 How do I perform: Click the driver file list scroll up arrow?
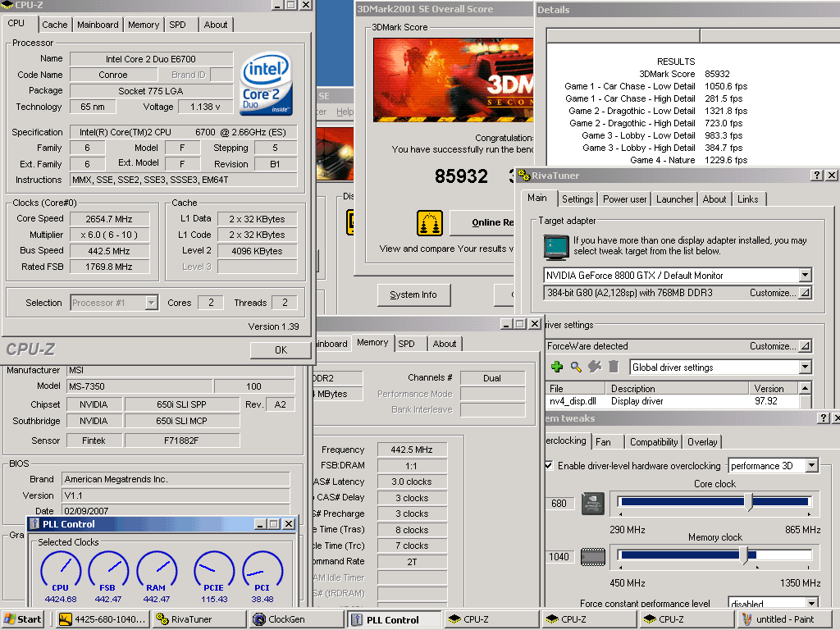pyautogui.click(x=805, y=387)
